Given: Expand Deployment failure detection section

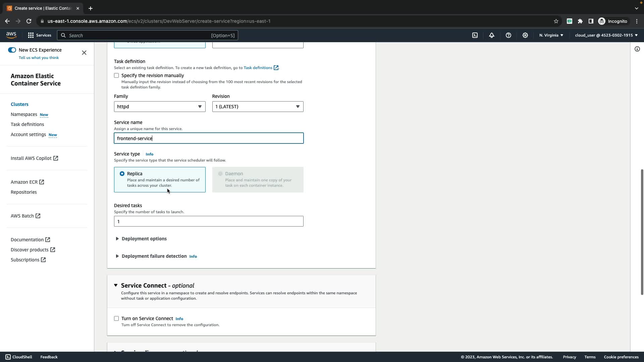Looking at the screenshot, I should click(x=154, y=256).
